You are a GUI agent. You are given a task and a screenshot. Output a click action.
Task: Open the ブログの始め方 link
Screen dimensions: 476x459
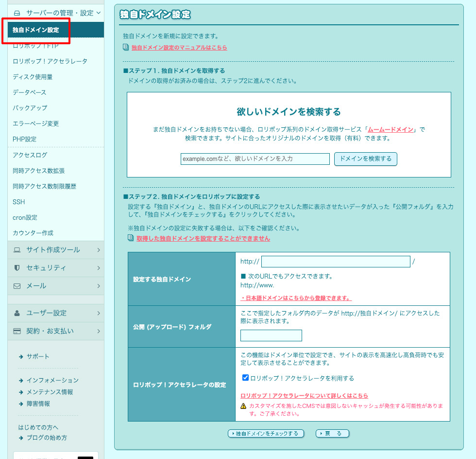pos(47,438)
